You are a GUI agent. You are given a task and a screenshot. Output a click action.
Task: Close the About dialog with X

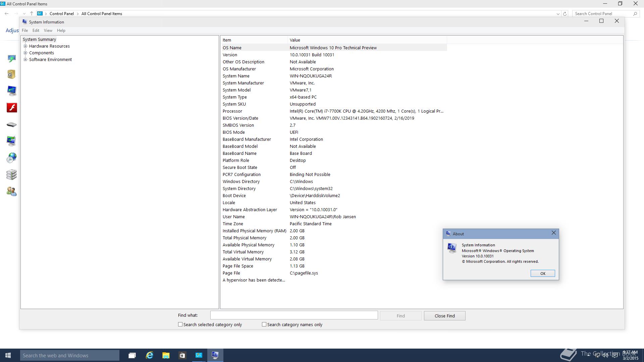click(x=553, y=233)
